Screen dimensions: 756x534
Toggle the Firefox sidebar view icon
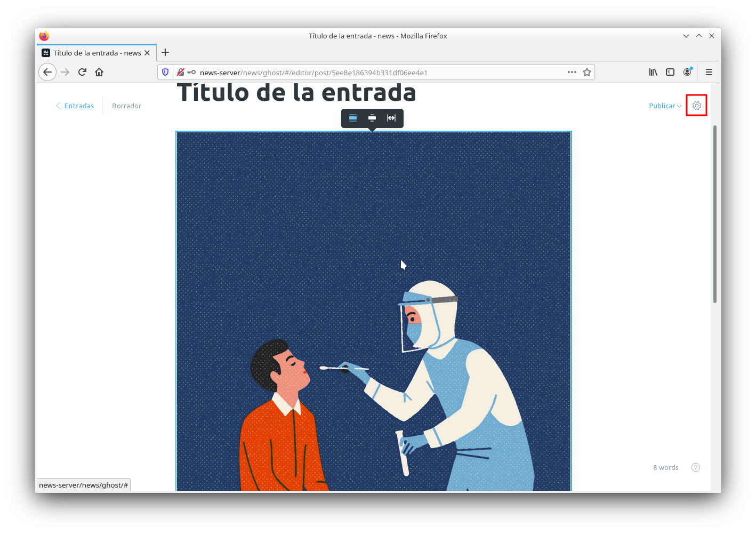[x=670, y=72]
